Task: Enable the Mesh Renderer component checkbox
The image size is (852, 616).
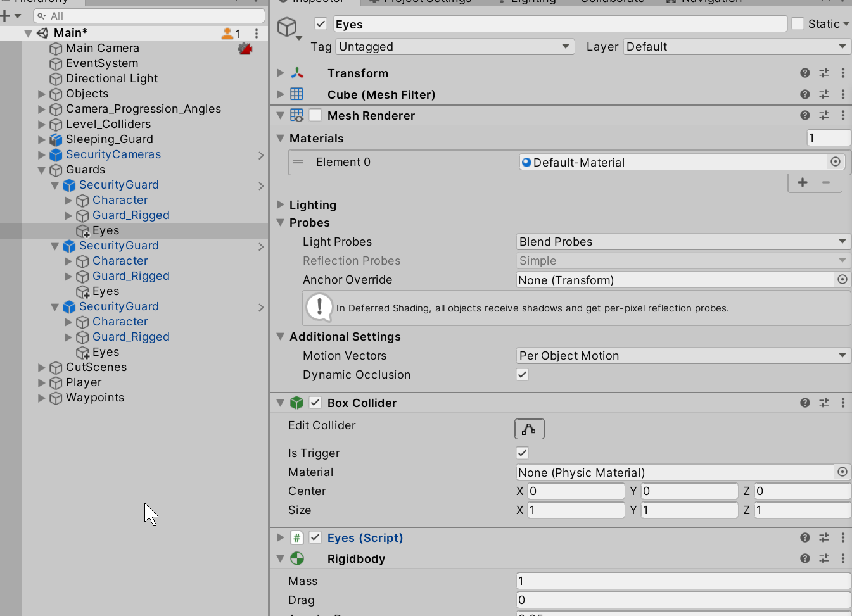Action: coord(315,115)
